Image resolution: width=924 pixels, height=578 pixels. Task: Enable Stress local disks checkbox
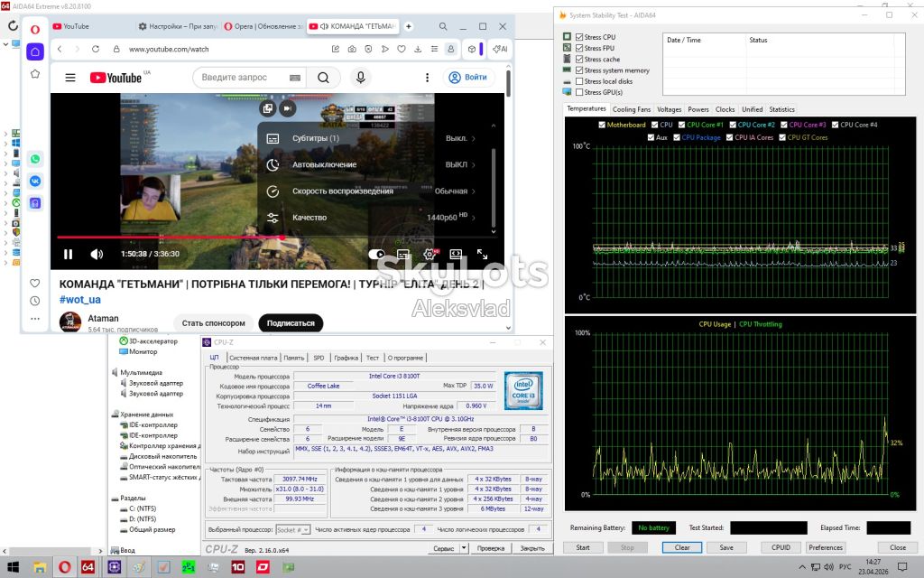(x=579, y=81)
